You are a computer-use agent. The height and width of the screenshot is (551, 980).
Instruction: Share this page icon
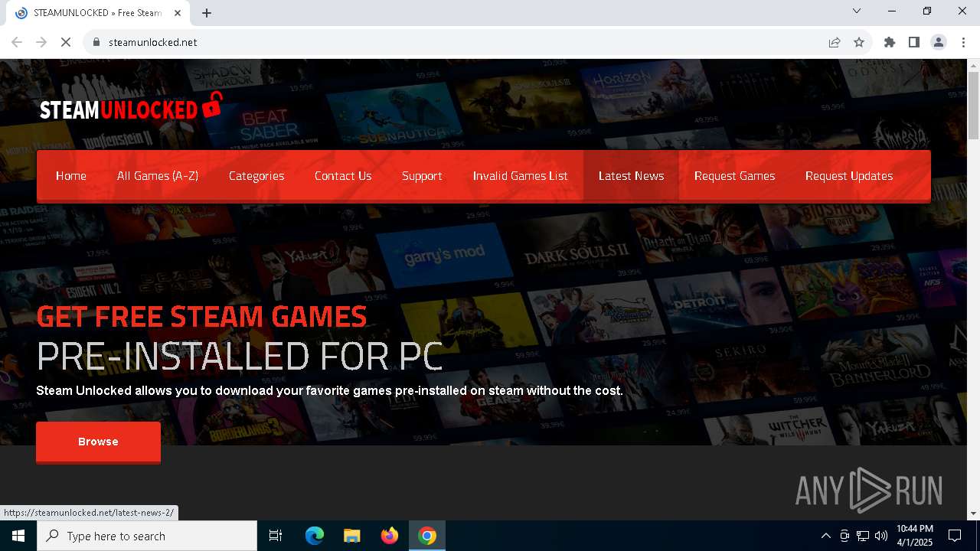coord(835,42)
